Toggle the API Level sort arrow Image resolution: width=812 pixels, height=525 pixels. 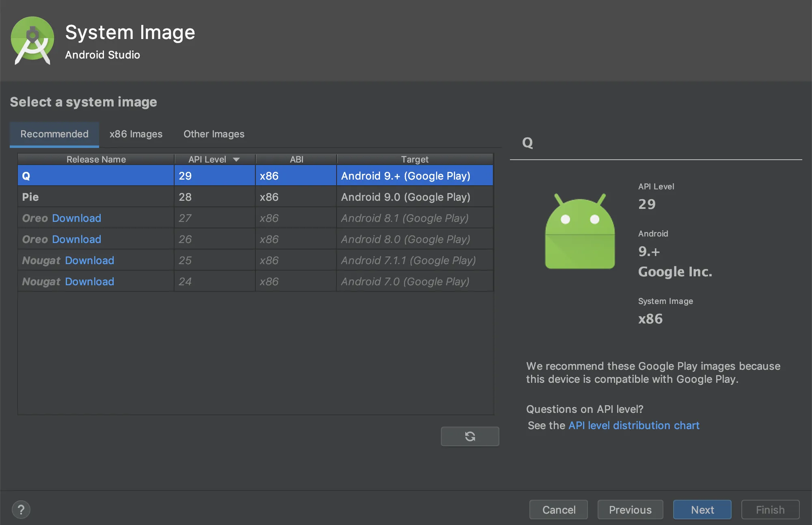(x=236, y=160)
